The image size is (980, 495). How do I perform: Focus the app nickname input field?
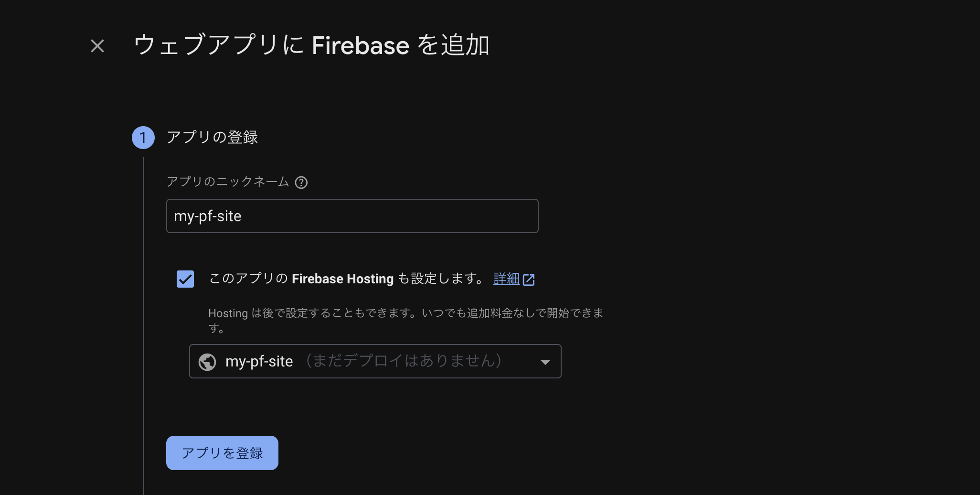[x=352, y=216]
